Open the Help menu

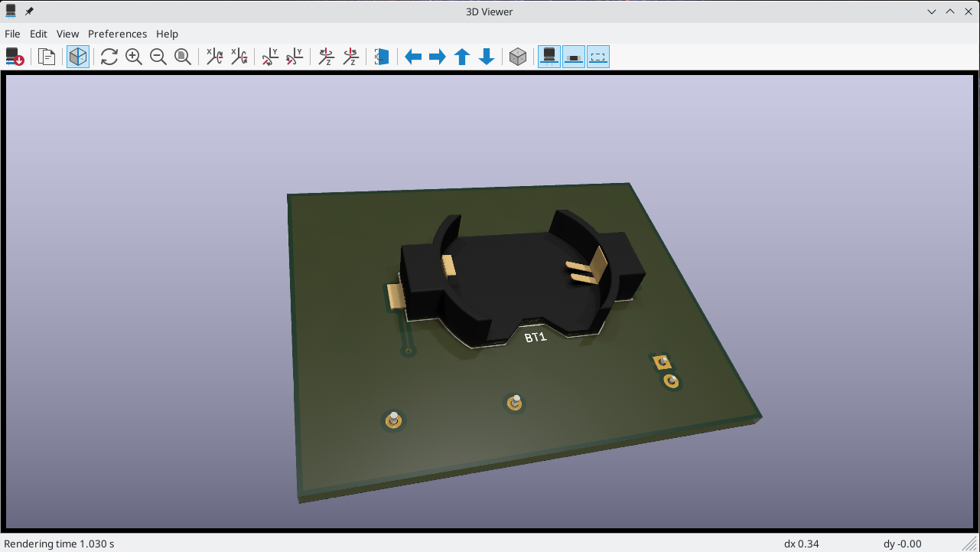[x=167, y=34]
